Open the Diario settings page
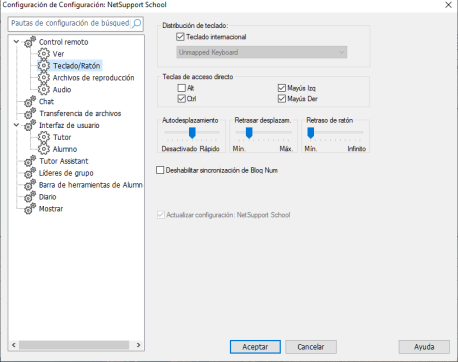Screen dimensions: 458x362 point(47,197)
